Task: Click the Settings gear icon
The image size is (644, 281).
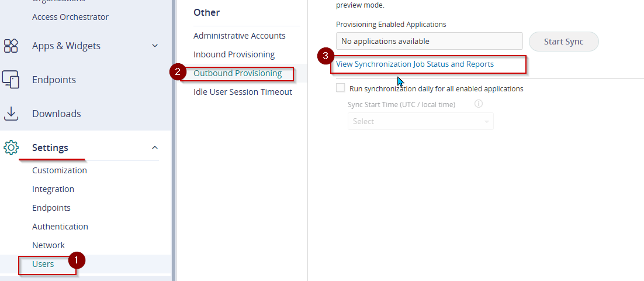Action: pos(11,148)
